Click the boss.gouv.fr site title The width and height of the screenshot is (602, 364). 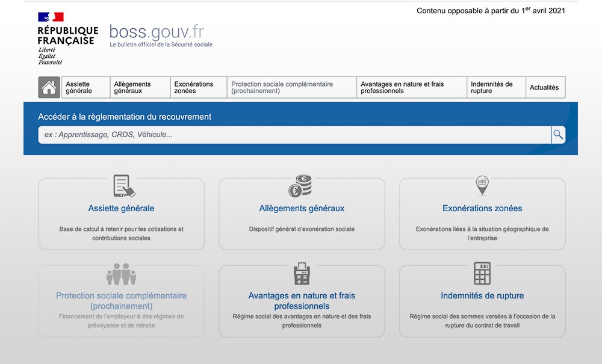point(156,31)
